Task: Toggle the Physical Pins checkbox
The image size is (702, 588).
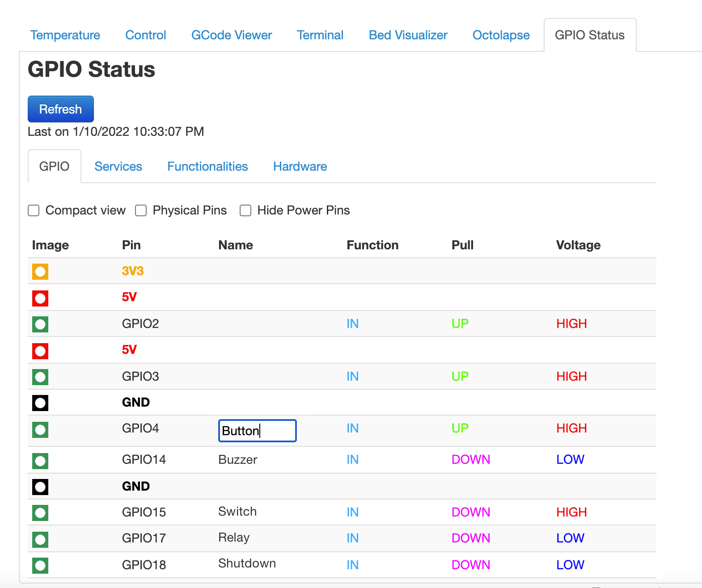Action: 141,210
